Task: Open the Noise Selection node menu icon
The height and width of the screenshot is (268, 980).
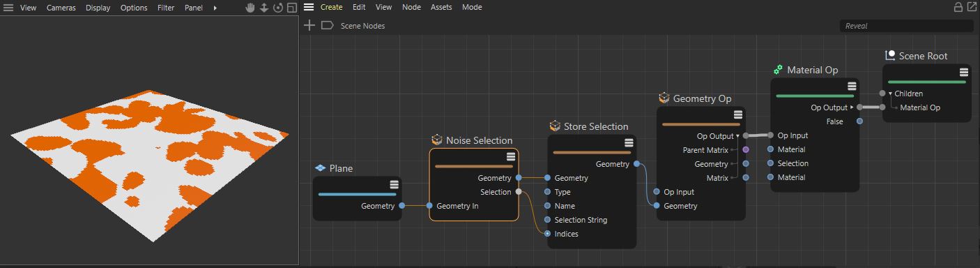Action: (x=511, y=157)
